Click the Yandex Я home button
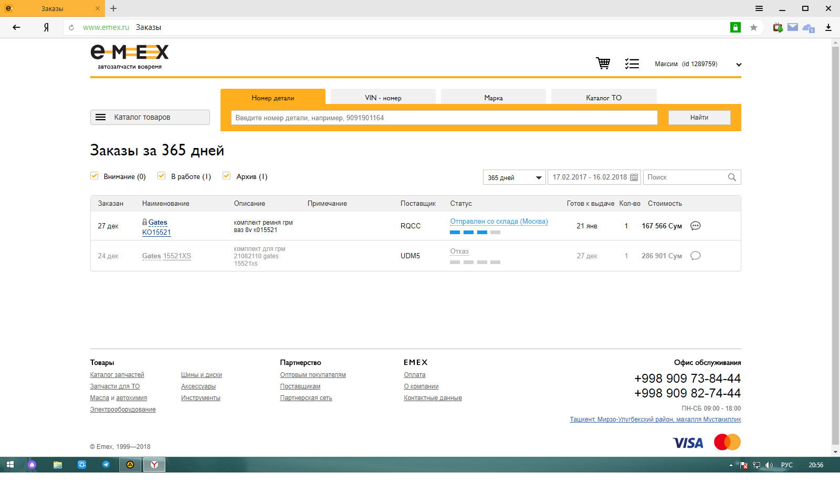The width and height of the screenshot is (840, 504). tap(46, 27)
